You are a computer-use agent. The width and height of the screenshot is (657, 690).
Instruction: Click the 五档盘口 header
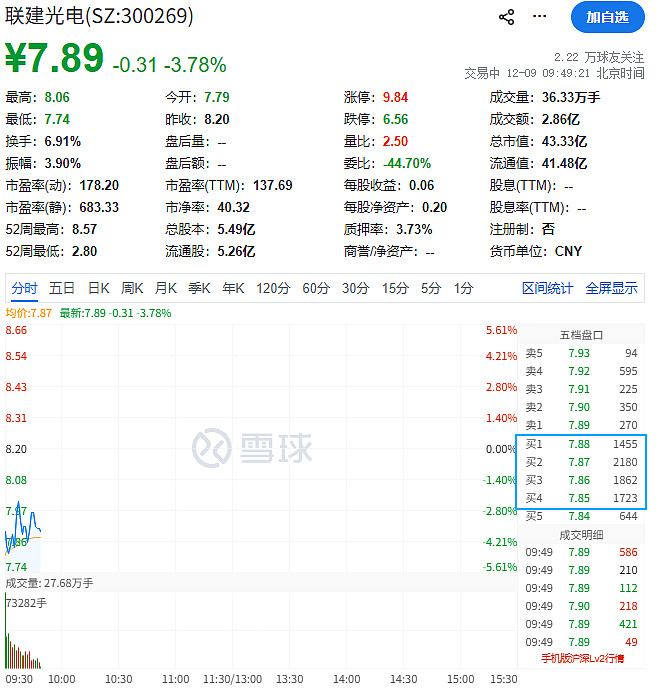(581, 335)
